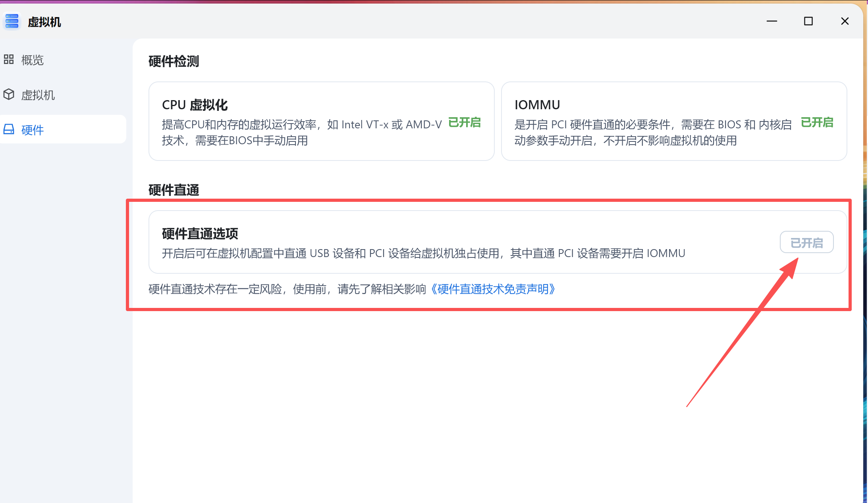Click the 已开启 status on IOMMU card

[817, 123]
